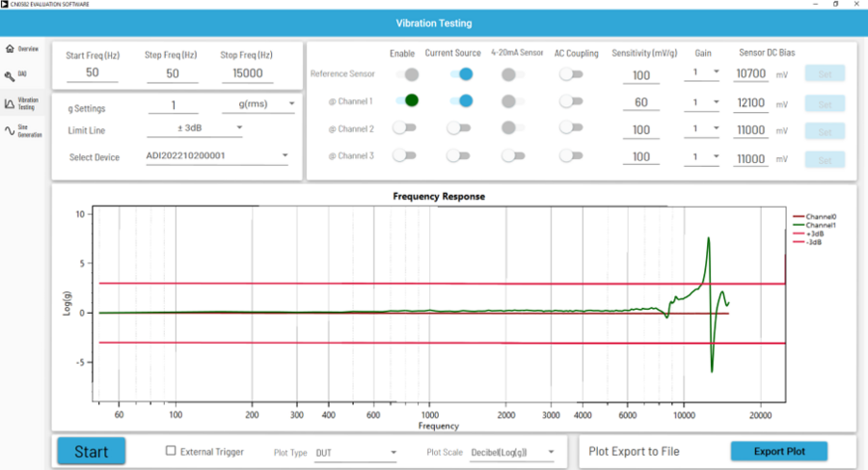Click the CN0582 app logo in title bar
The image size is (868, 470).
click(4, 5)
